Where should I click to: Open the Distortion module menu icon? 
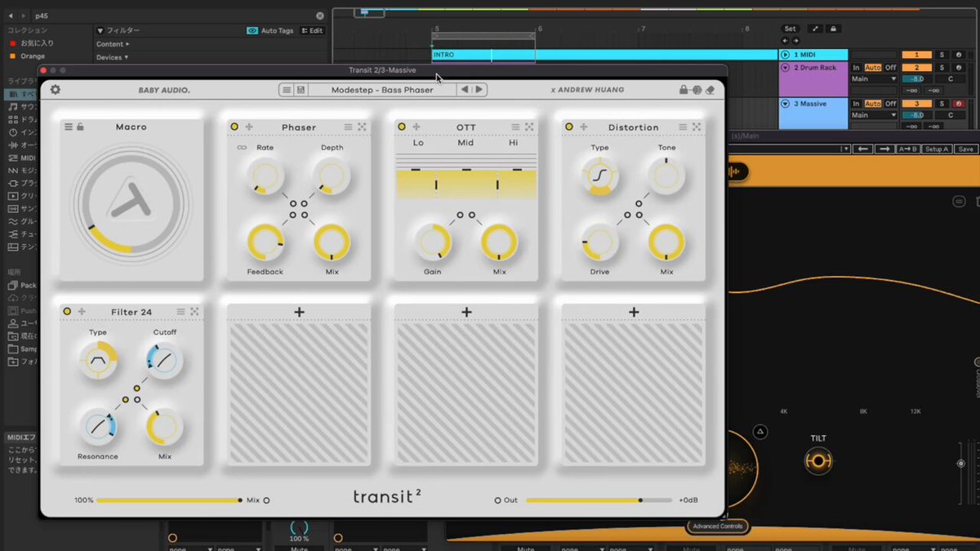(x=683, y=127)
